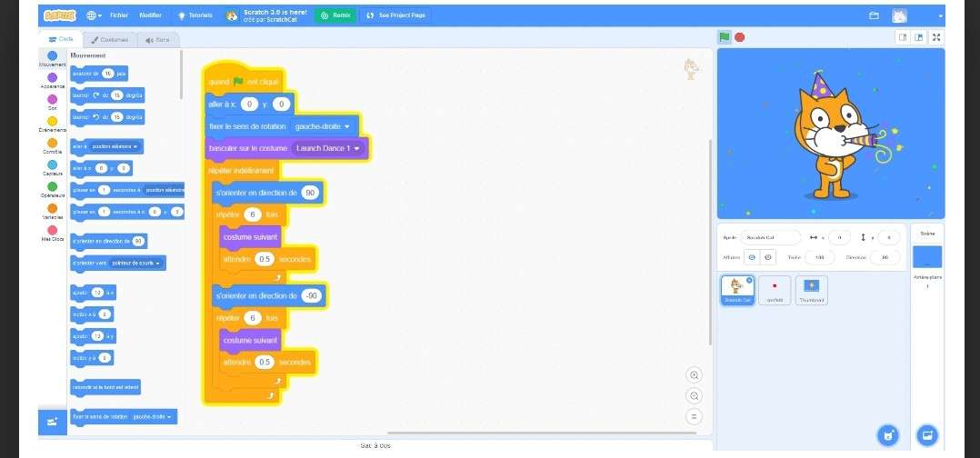980x458 pixels.
Task: Show the sprite on stage
Action: (752, 257)
